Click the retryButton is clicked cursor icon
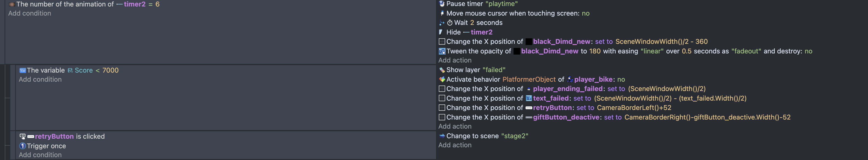Image resolution: width=868 pixels, height=160 pixels. pos(23,137)
